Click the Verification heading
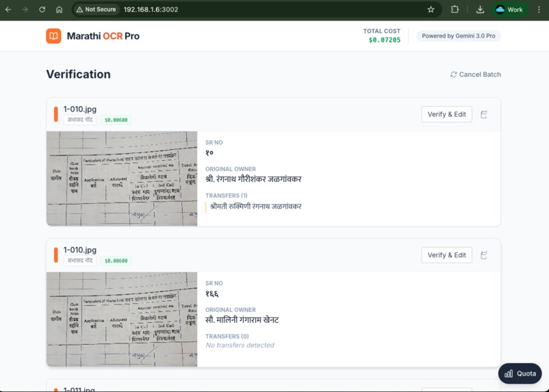 79,74
